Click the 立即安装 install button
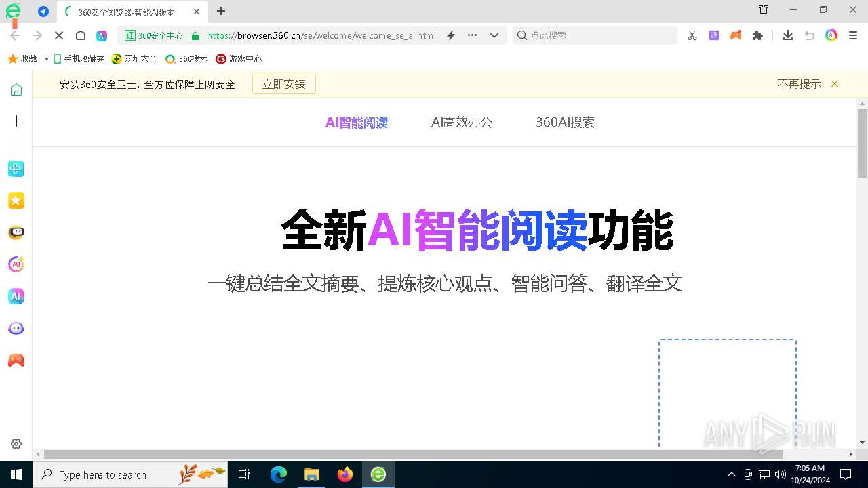 [x=284, y=84]
